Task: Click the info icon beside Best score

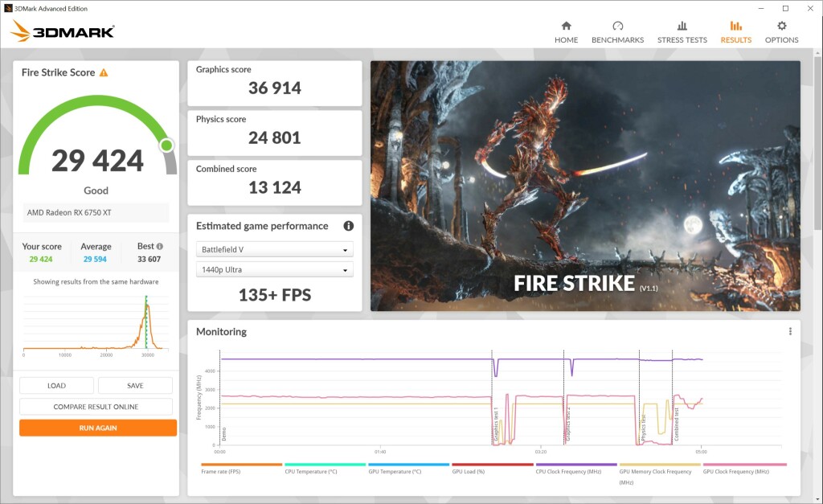Action: coord(160,247)
